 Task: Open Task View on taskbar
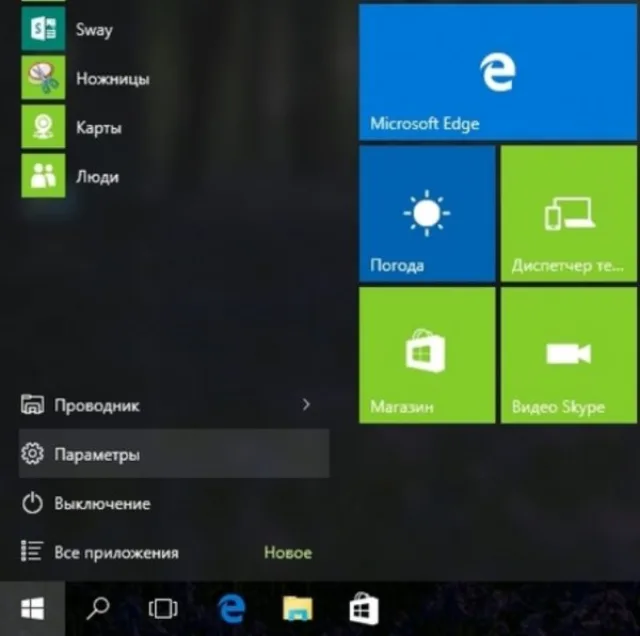coord(163,609)
